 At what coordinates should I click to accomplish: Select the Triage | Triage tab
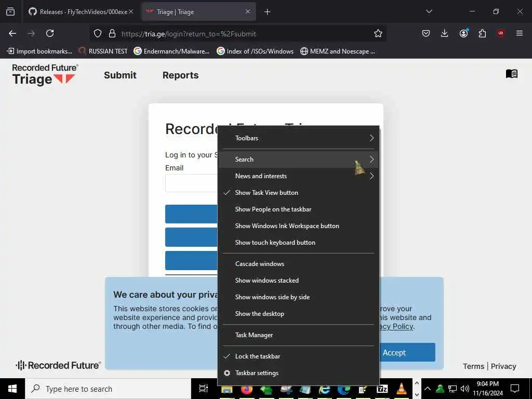point(198,12)
